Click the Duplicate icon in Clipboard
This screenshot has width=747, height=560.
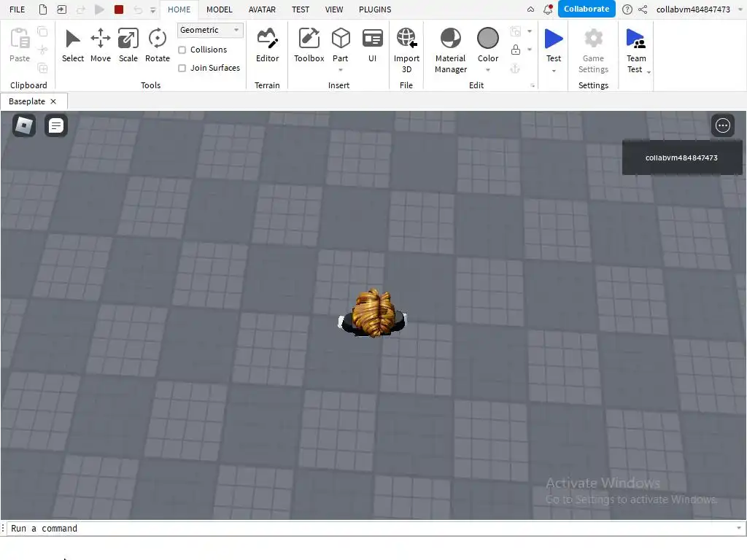[42, 68]
